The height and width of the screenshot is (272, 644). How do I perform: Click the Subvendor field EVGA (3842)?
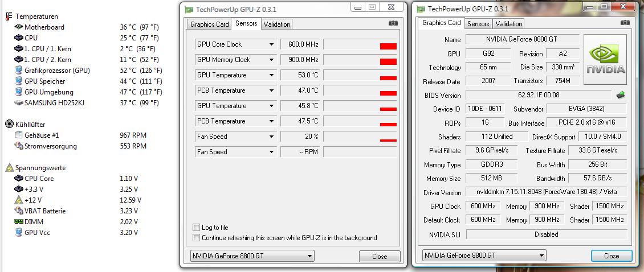[586, 109]
